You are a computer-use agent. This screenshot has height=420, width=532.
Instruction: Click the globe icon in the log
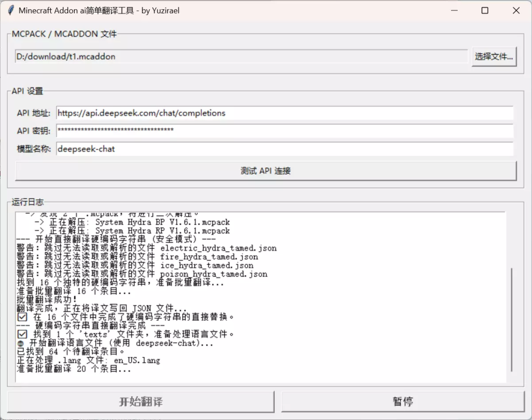pos(20,344)
